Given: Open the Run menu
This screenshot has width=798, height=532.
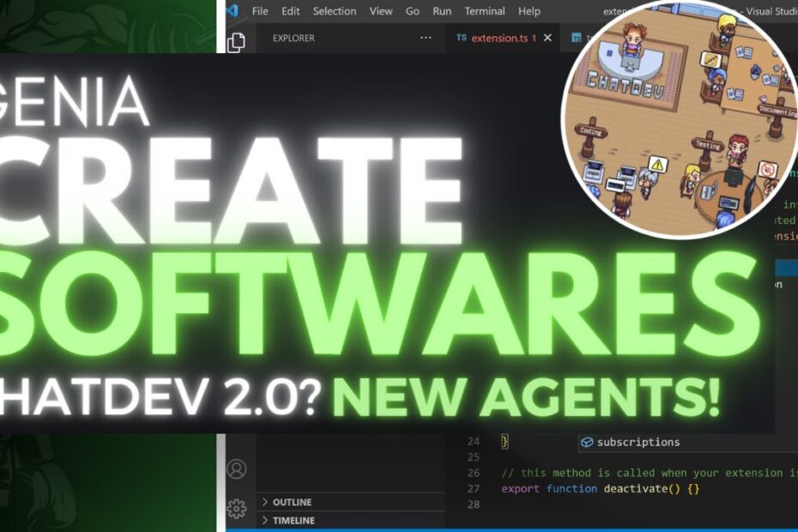Looking at the screenshot, I should click(x=442, y=11).
